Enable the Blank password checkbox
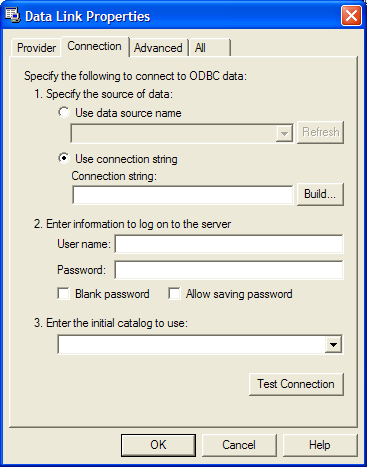 point(63,294)
